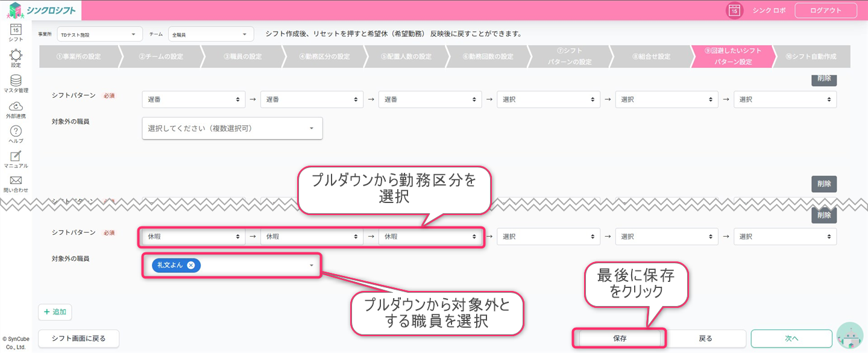Click シフト画面に戻る button
This screenshot has width=868, height=353.
[78, 339]
